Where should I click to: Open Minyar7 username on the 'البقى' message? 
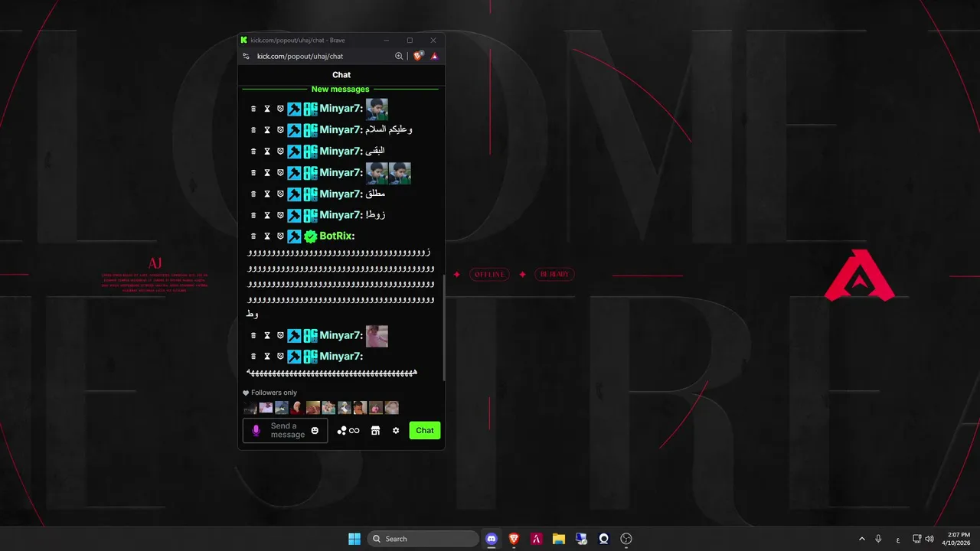[341, 152]
